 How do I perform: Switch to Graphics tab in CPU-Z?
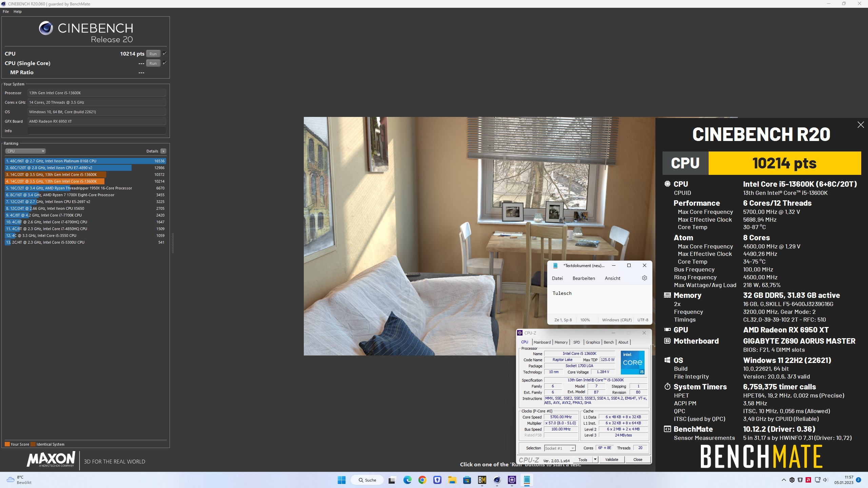point(593,342)
